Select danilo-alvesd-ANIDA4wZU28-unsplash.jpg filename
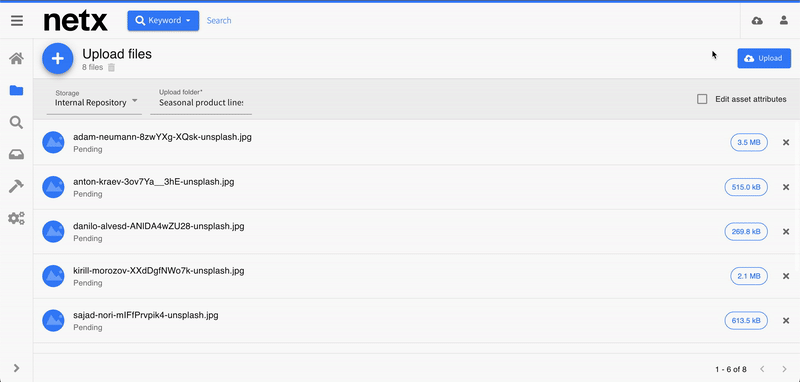The height and width of the screenshot is (382, 800). 159,226
